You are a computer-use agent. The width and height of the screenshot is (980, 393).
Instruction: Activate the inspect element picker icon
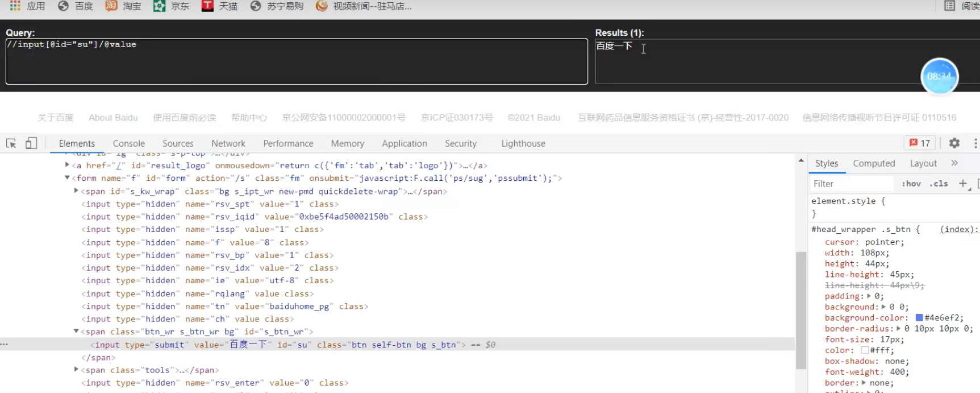click(11, 143)
